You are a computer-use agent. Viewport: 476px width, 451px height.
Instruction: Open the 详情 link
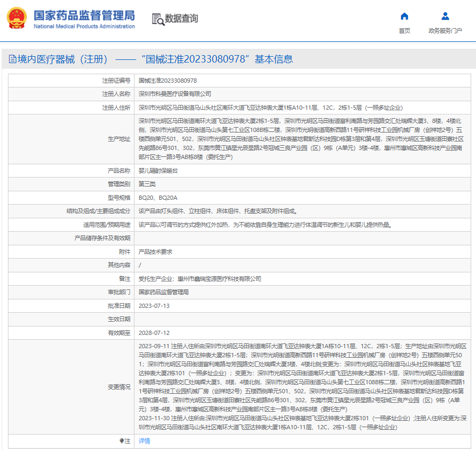coord(144,441)
